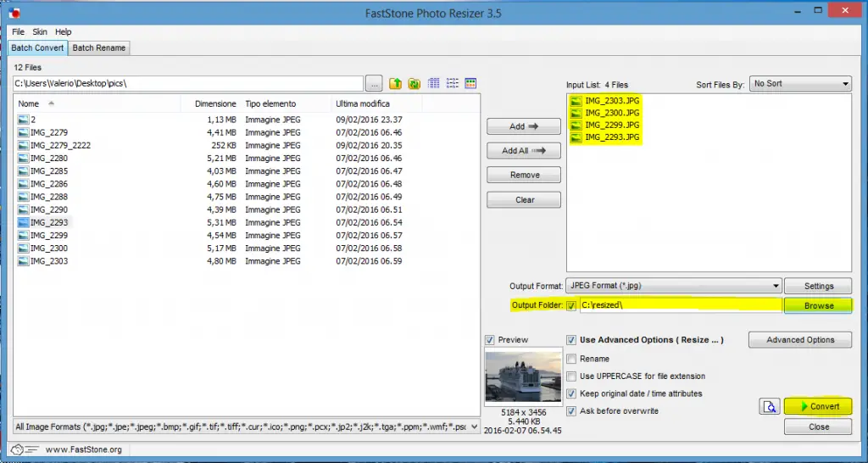This screenshot has height=463, width=868.
Task: Go up one folder level icon
Action: pos(395,84)
